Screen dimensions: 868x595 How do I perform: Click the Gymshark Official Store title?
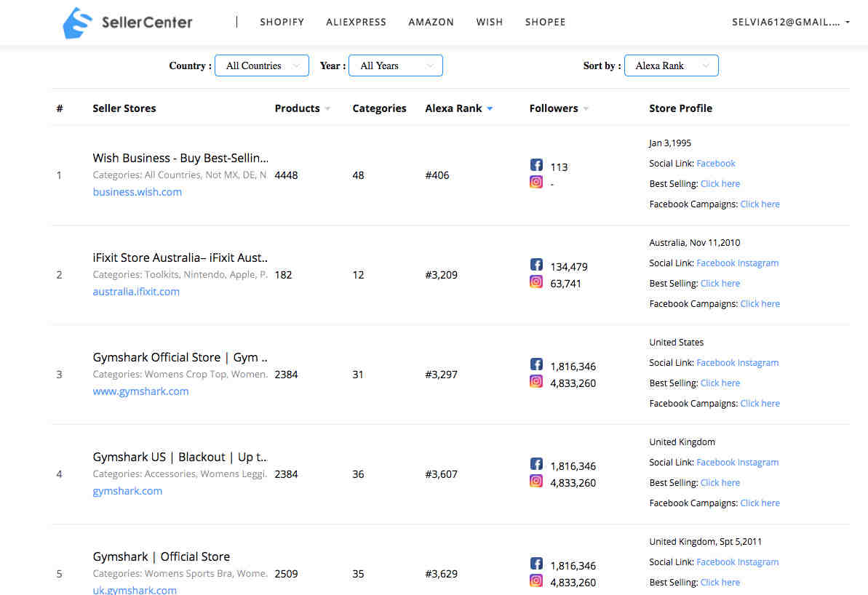[x=180, y=358]
